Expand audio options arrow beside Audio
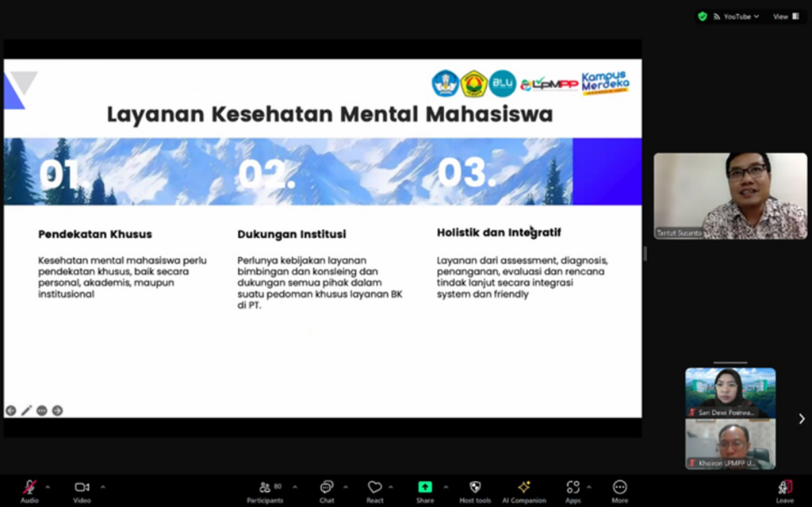 [x=48, y=486]
